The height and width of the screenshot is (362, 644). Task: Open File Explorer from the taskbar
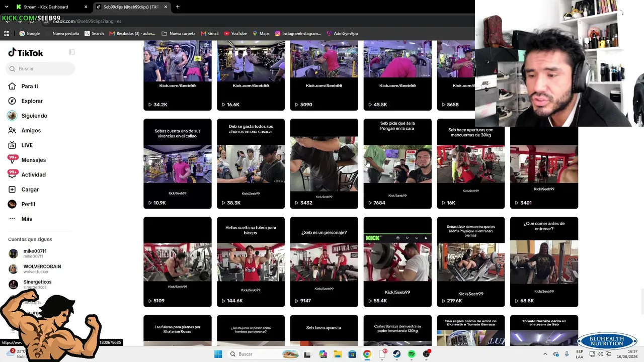(x=338, y=354)
